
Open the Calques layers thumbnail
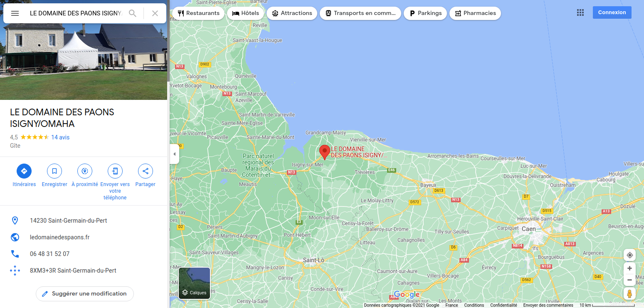pyautogui.click(x=194, y=283)
